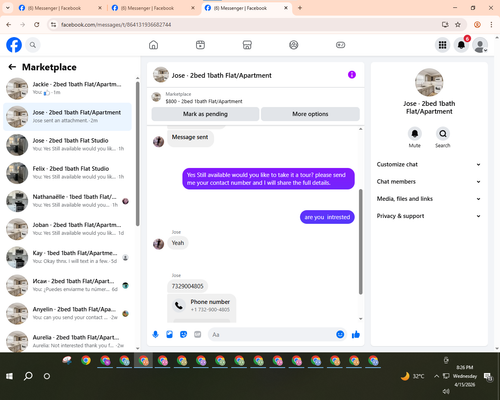Screen dimensions: 500x400
Task: Open Jackie 2bed 1bath conversation
Action: click(x=67, y=88)
